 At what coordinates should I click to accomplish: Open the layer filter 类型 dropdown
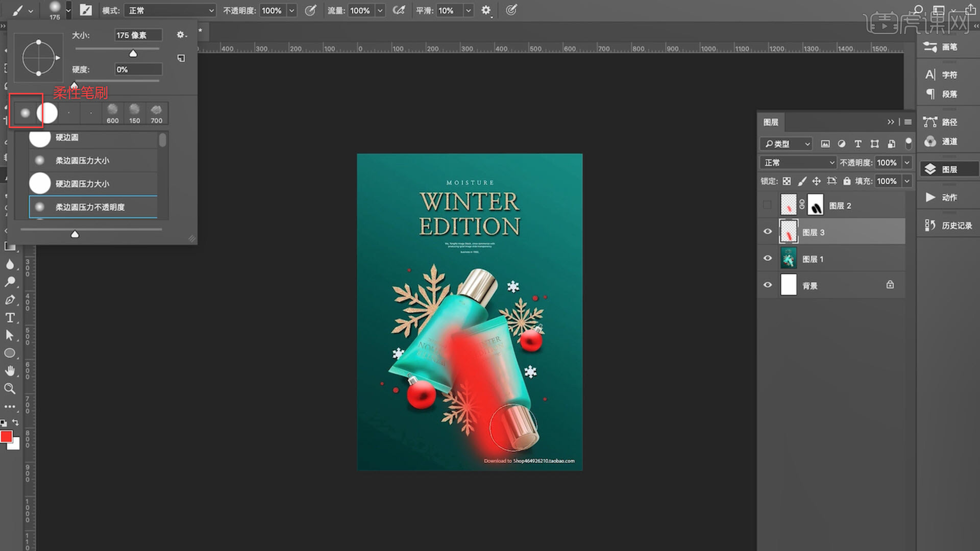(786, 144)
